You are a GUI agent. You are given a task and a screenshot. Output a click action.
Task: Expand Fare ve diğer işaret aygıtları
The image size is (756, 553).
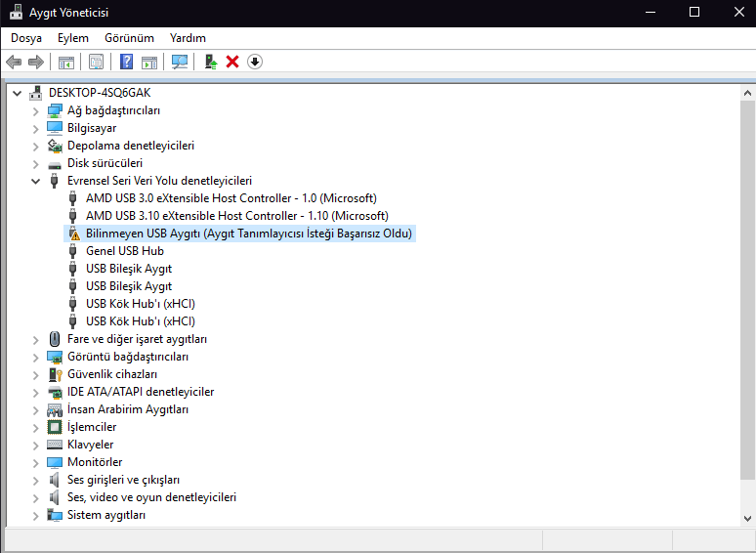[35, 340]
